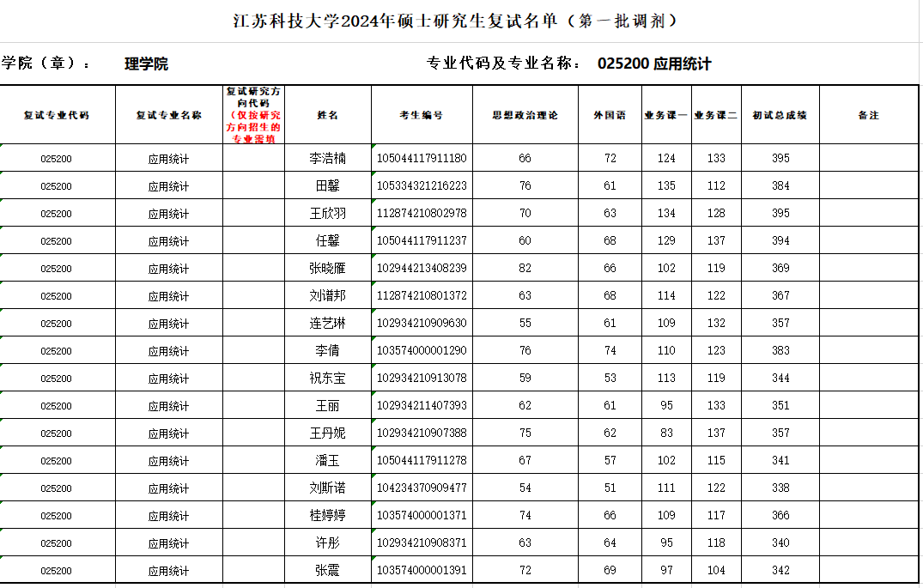The width and height of the screenshot is (923, 588).
Task: Click the name cell 王丹妮
Action: click(328, 433)
